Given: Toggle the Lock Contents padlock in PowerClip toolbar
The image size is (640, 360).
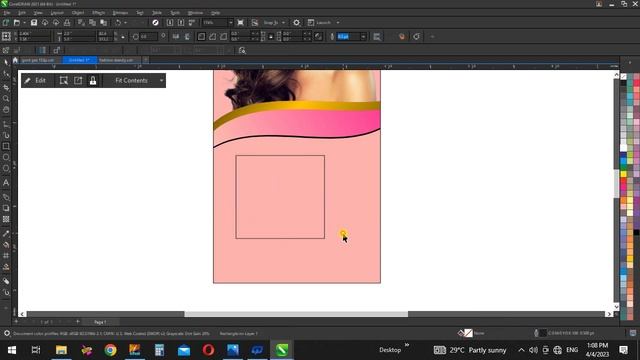Looking at the screenshot, I should tap(93, 80).
